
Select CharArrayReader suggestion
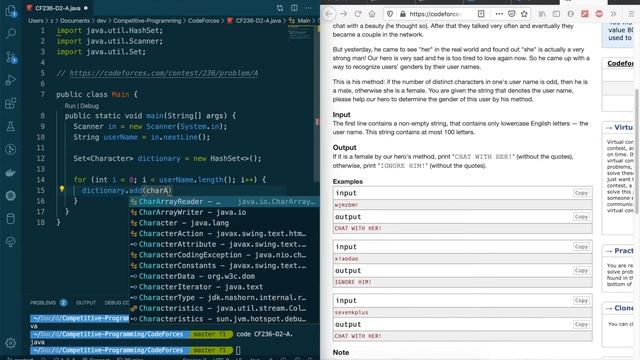pyautogui.click(x=224, y=202)
